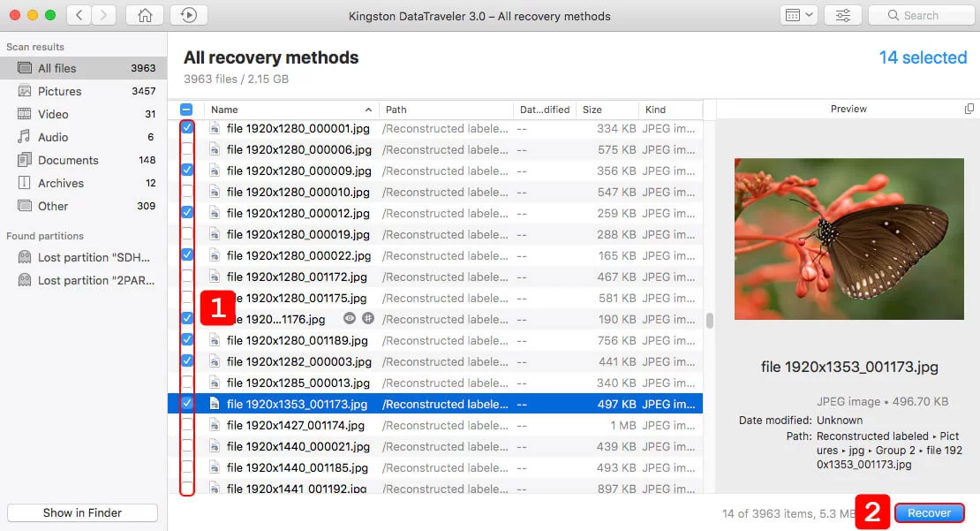Screen dimensions: 980x531
Task: Open the Other category under Scan results
Action: tap(52, 206)
